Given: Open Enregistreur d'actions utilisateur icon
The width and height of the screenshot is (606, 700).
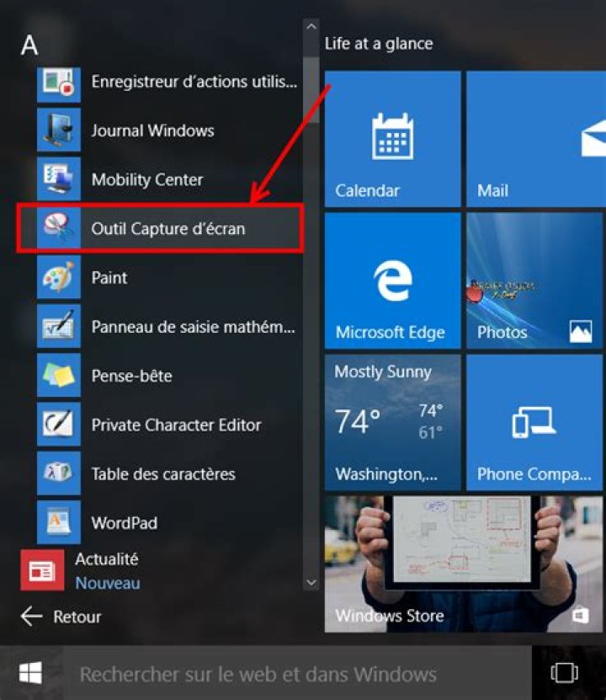Looking at the screenshot, I should [x=58, y=84].
